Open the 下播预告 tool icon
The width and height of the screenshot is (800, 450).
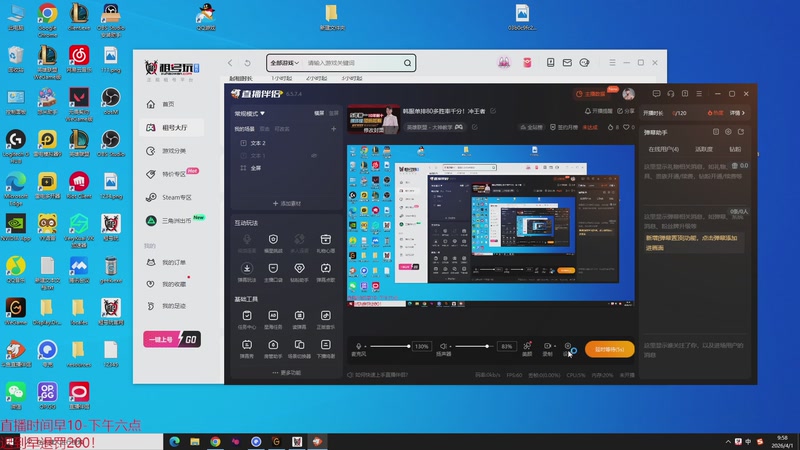click(326, 345)
